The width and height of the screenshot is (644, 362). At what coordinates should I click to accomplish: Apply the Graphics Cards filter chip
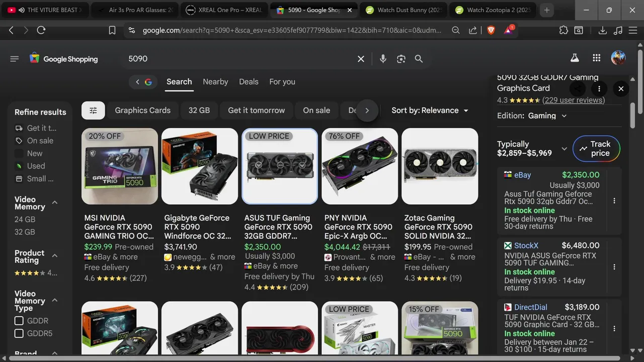(x=142, y=111)
